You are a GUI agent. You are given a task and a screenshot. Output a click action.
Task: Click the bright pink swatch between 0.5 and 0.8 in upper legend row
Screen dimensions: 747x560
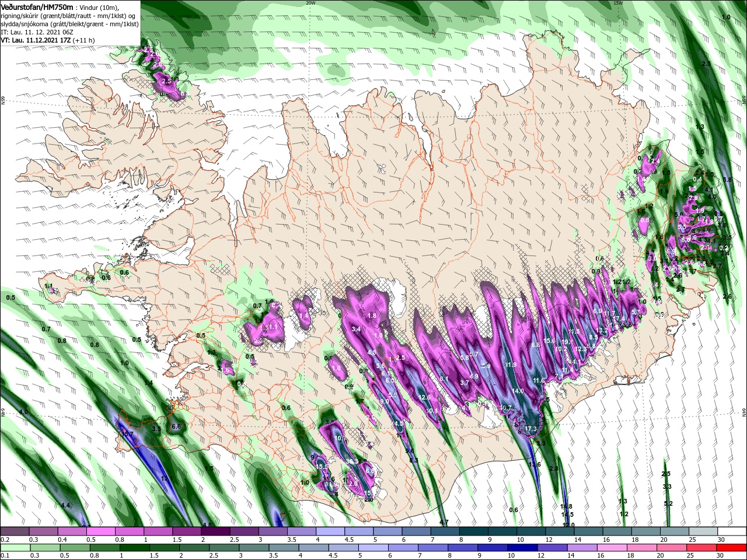[x=101, y=531]
